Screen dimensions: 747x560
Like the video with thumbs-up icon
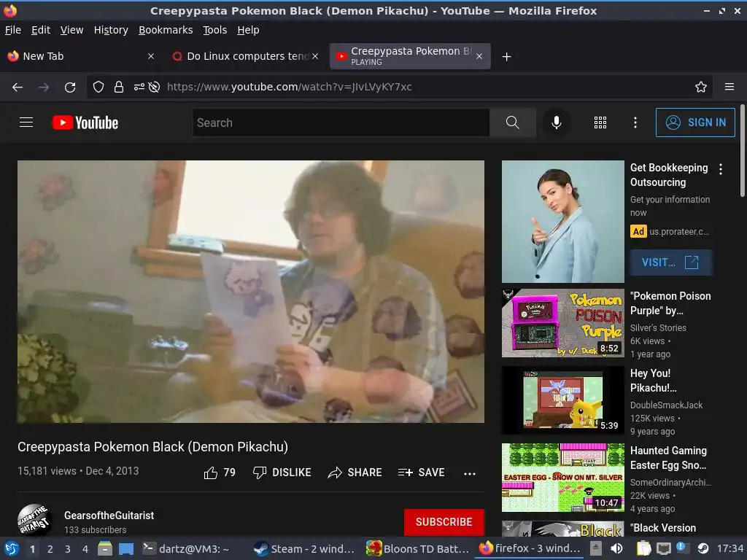click(211, 472)
